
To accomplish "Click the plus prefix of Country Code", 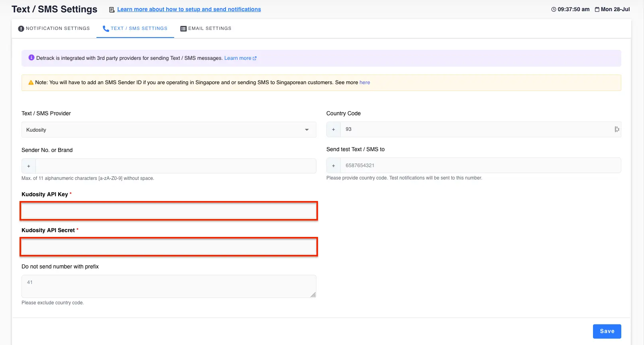I will coord(334,129).
